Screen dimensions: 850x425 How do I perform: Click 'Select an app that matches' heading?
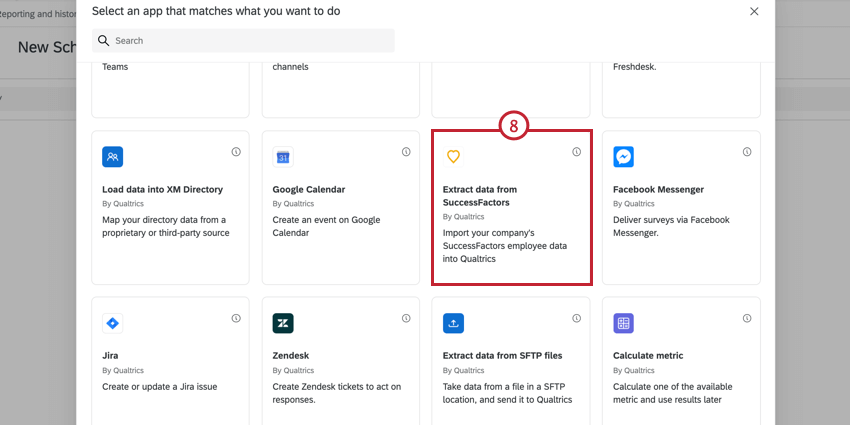tap(216, 11)
